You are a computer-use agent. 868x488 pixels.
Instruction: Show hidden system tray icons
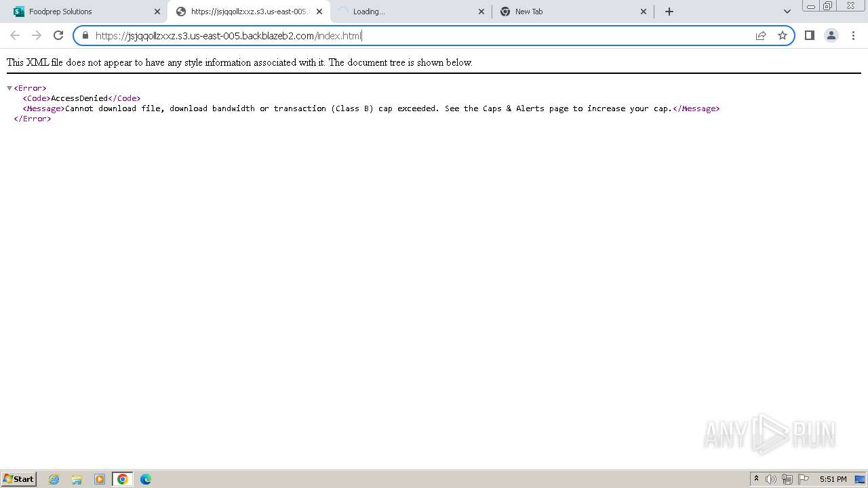[x=756, y=479]
